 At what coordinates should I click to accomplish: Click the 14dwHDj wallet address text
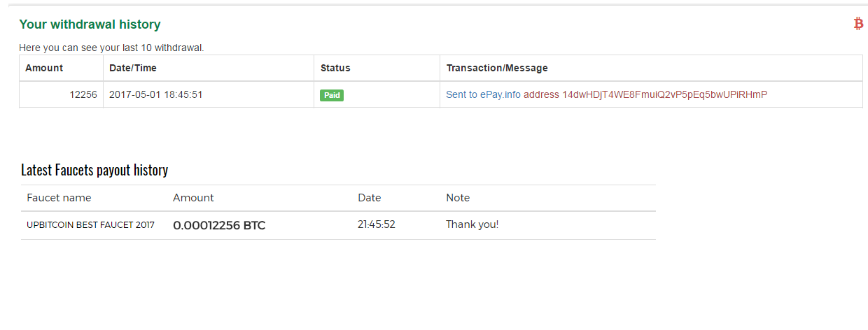pos(665,94)
